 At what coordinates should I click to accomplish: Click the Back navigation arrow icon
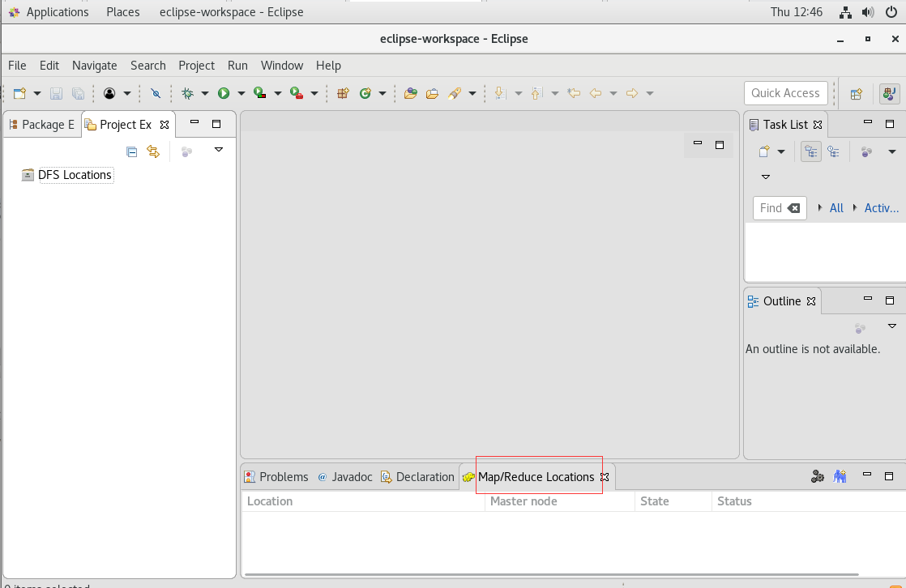tap(596, 94)
